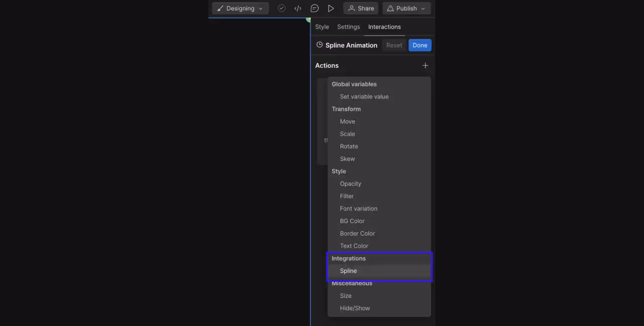Click the checkmark review icon
Viewport: 644px width, 326px height.
281,8
